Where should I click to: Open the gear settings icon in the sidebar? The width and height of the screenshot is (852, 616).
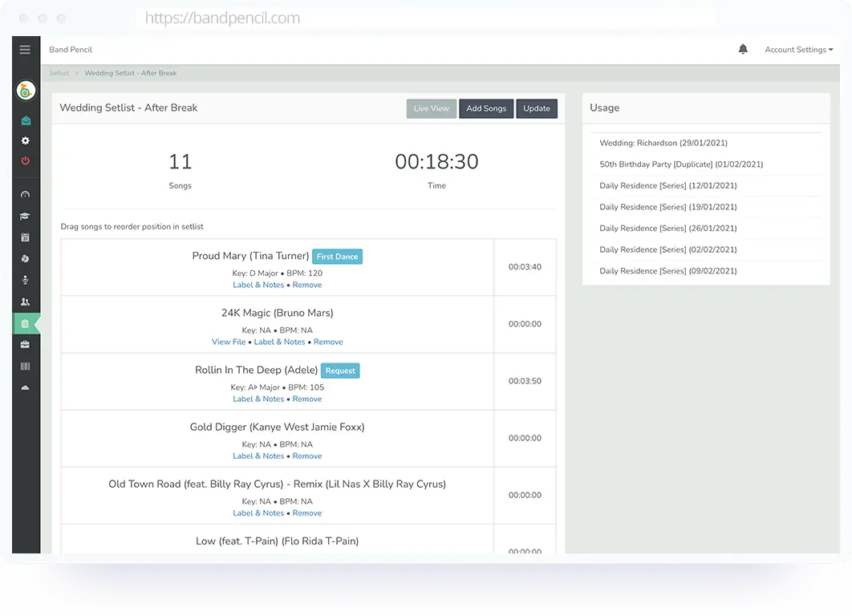tap(26, 140)
